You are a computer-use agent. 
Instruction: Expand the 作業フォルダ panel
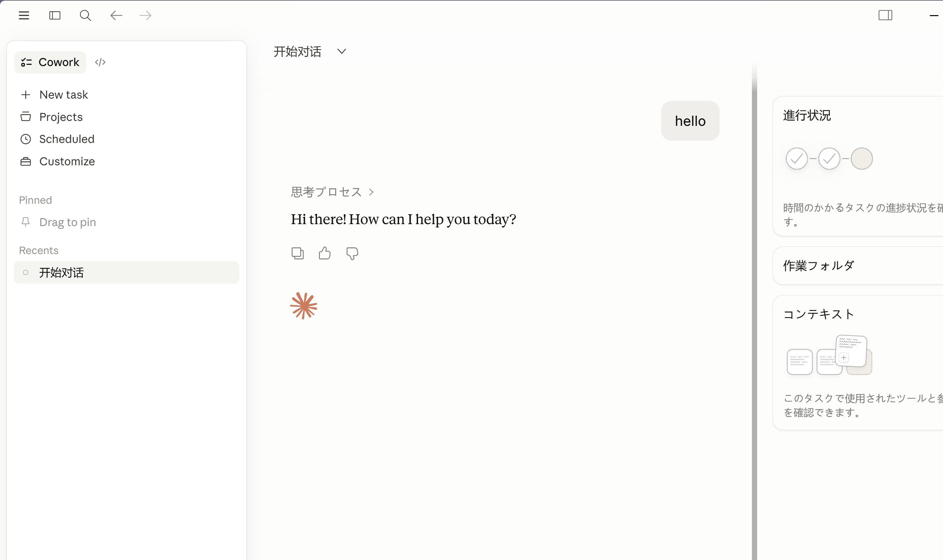(x=858, y=266)
